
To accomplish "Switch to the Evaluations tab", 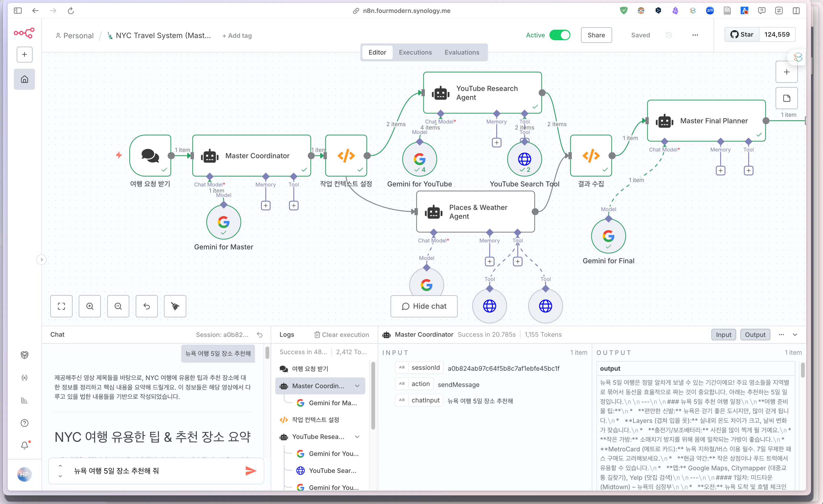I will (x=462, y=52).
